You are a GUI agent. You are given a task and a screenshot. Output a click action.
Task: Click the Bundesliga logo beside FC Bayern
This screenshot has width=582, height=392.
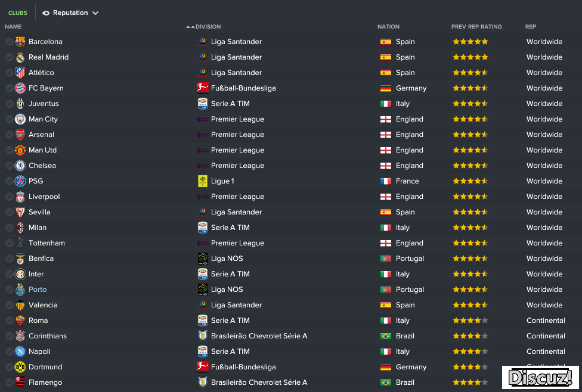point(203,88)
